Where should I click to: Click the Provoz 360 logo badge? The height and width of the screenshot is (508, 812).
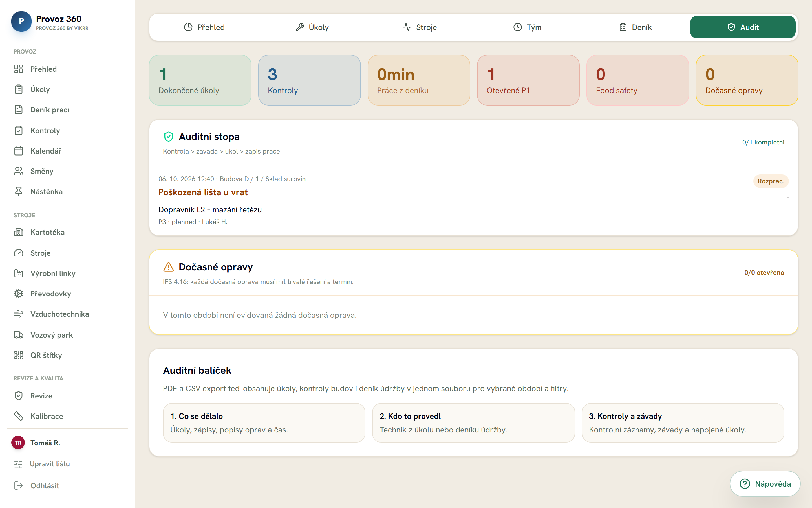21,21
